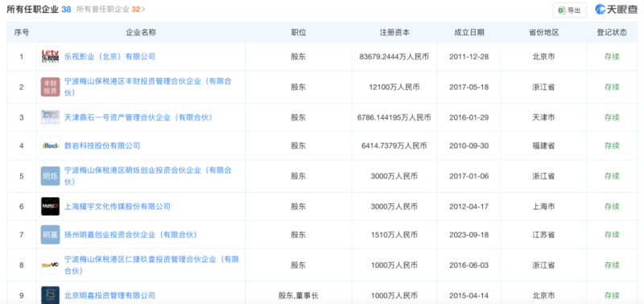Click the date 2015-04-14
The height and width of the screenshot is (304, 644).
tap(469, 295)
